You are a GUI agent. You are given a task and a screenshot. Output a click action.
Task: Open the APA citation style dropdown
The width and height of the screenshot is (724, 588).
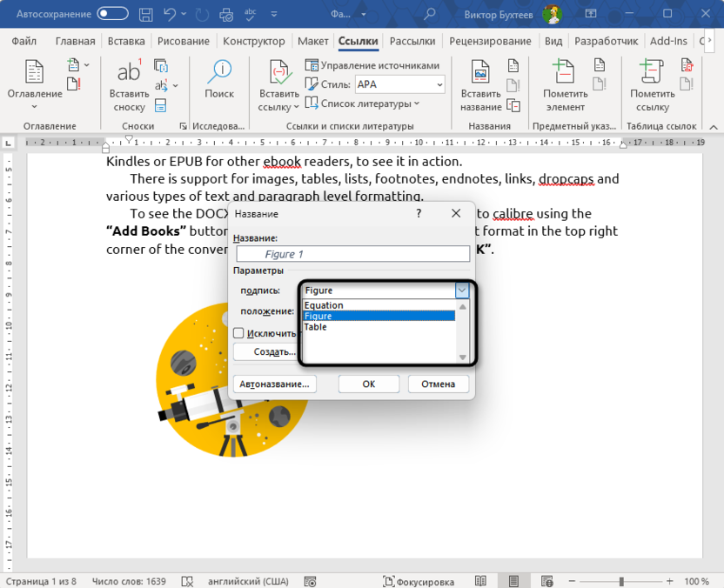[399, 84]
